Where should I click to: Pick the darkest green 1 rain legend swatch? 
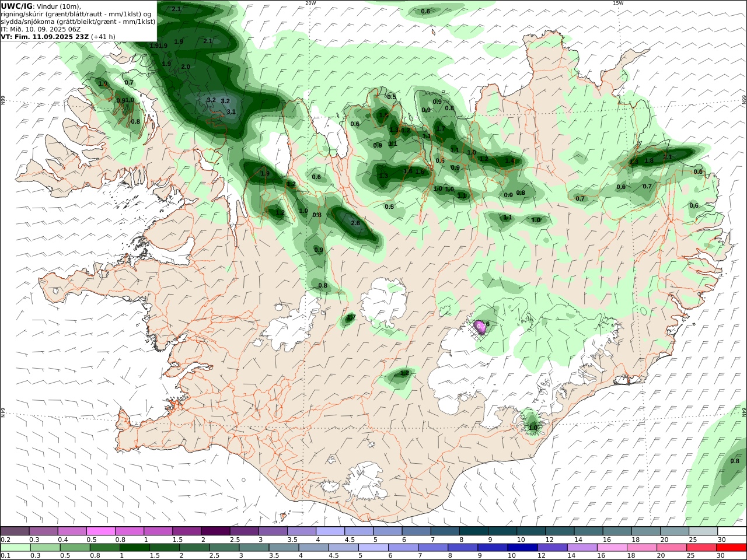[x=135, y=547]
